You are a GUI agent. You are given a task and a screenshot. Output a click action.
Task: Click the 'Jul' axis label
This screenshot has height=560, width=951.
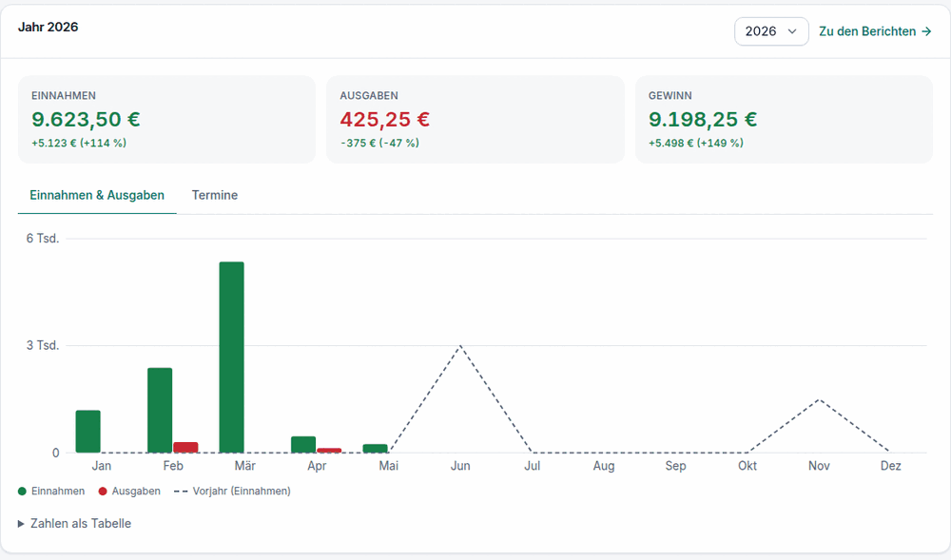tap(532, 466)
